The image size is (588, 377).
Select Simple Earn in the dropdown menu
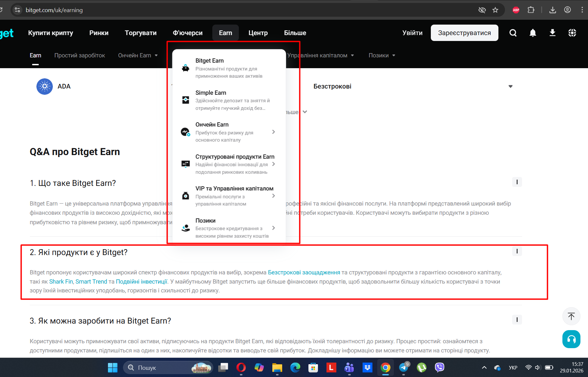[229, 100]
